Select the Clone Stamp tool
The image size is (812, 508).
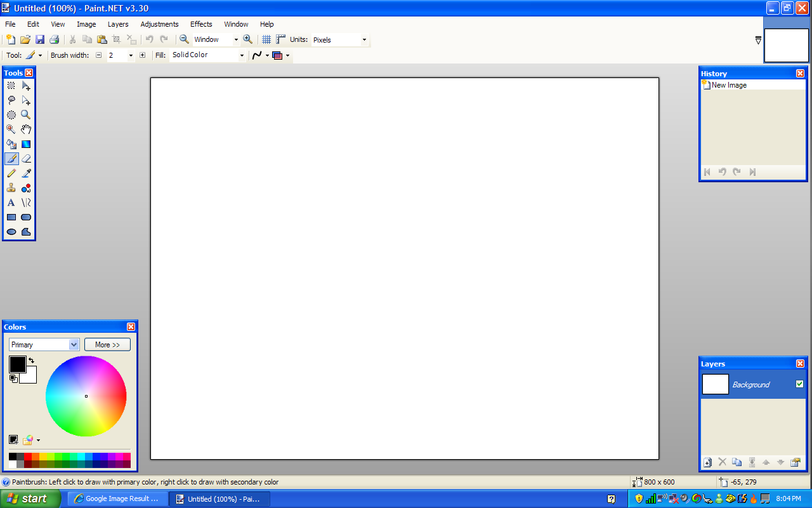click(x=11, y=188)
